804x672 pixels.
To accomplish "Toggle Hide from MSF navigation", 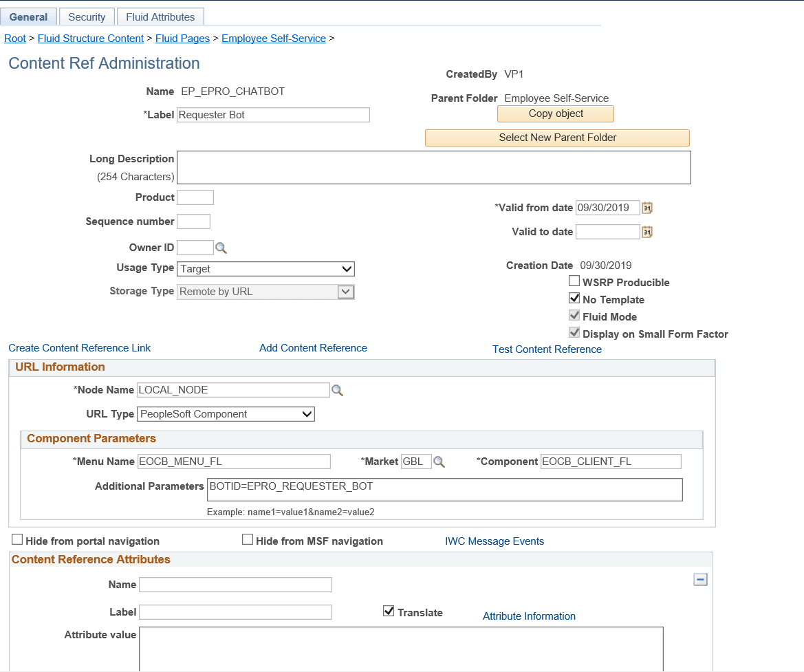I will tap(248, 539).
